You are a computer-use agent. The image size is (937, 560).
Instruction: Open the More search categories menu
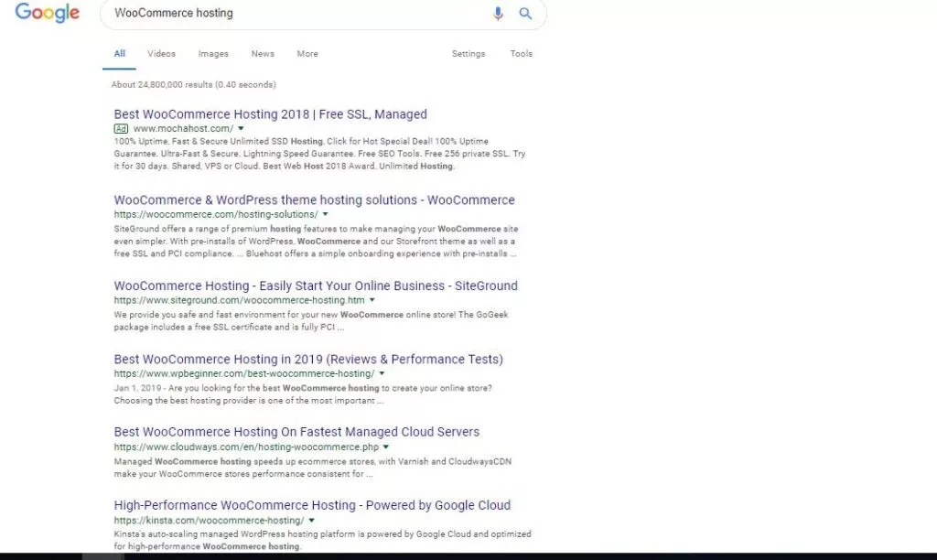tap(307, 54)
